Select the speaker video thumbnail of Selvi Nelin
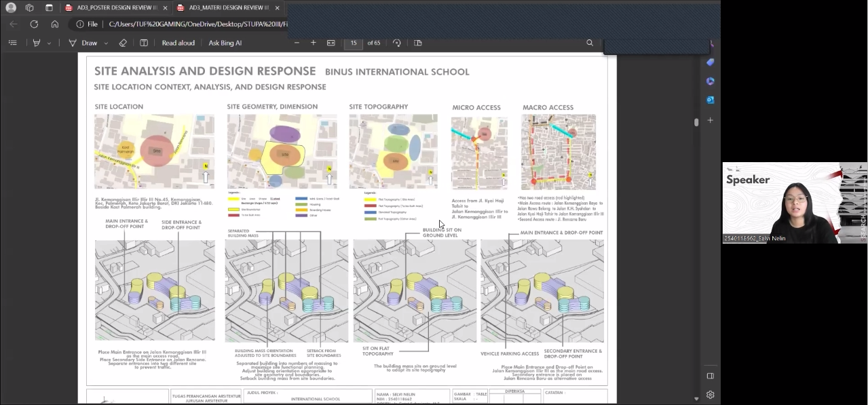Image resolution: width=868 pixels, height=405 pixels. click(795, 203)
